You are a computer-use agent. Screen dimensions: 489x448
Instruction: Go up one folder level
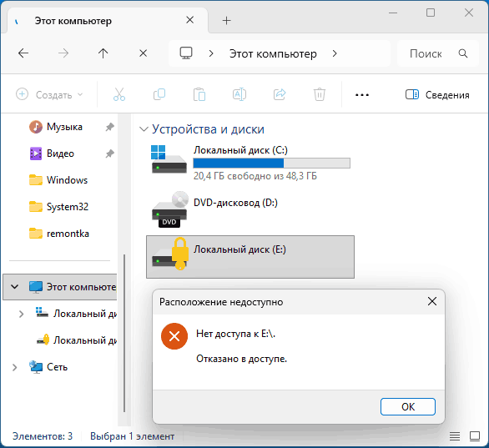point(103,53)
